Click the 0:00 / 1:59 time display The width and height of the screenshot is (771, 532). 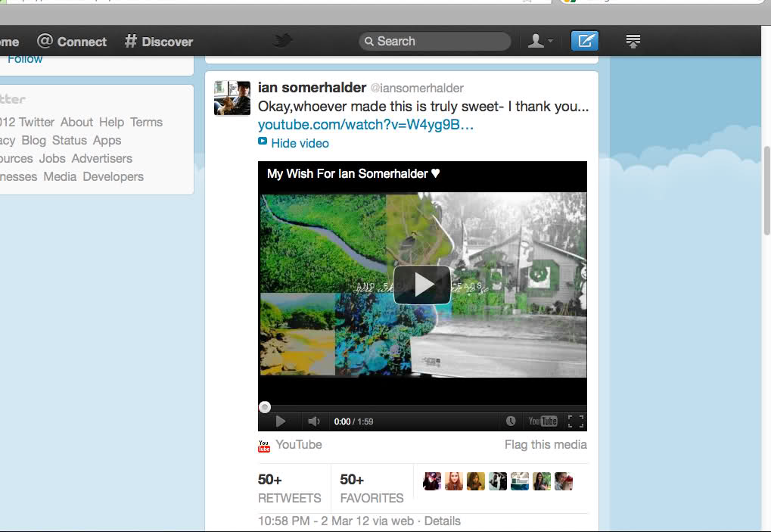[353, 422]
